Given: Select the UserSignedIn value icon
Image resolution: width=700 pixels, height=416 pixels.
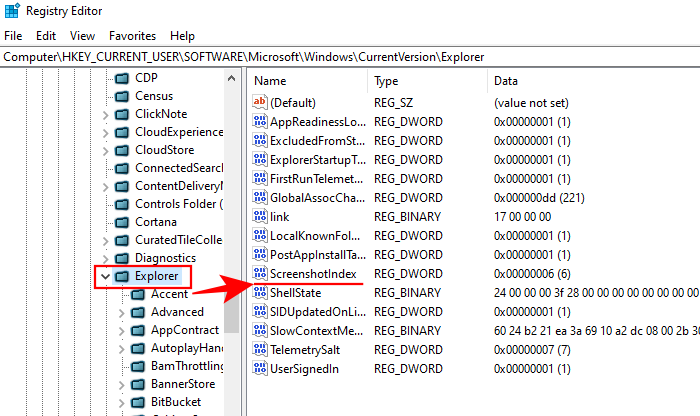Looking at the screenshot, I should [259, 368].
